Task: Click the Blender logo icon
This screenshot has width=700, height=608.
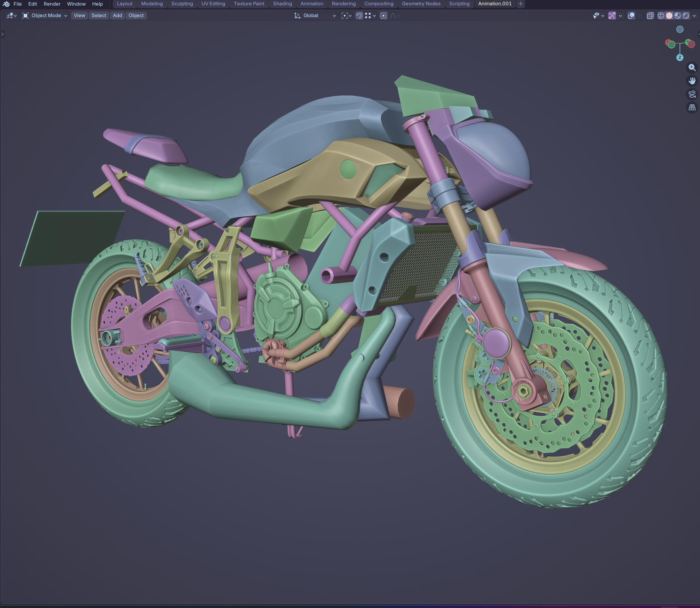Action: point(6,4)
